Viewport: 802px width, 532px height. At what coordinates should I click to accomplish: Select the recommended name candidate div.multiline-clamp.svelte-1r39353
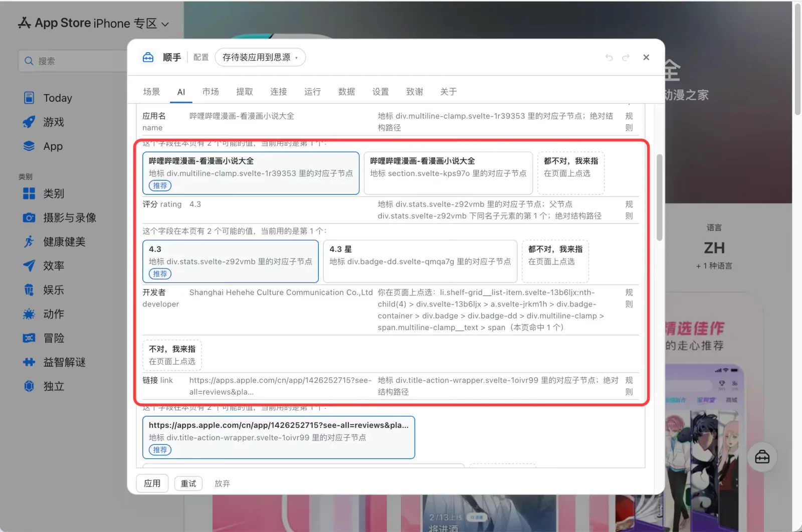tap(251, 173)
